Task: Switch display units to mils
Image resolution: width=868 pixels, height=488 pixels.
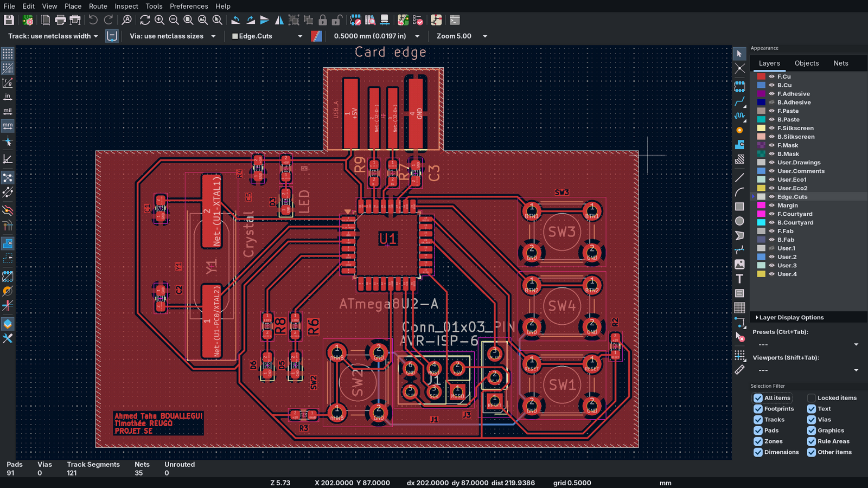Action: [8, 111]
